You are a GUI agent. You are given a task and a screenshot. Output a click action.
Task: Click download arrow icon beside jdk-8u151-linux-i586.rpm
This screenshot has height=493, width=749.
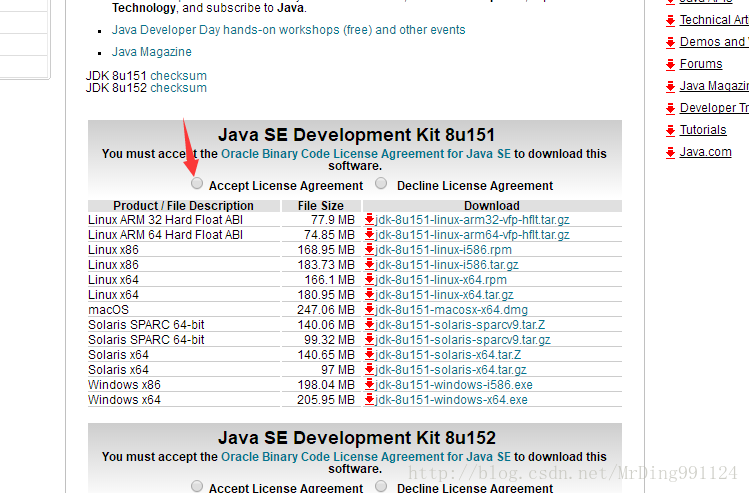click(x=369, y=249)
